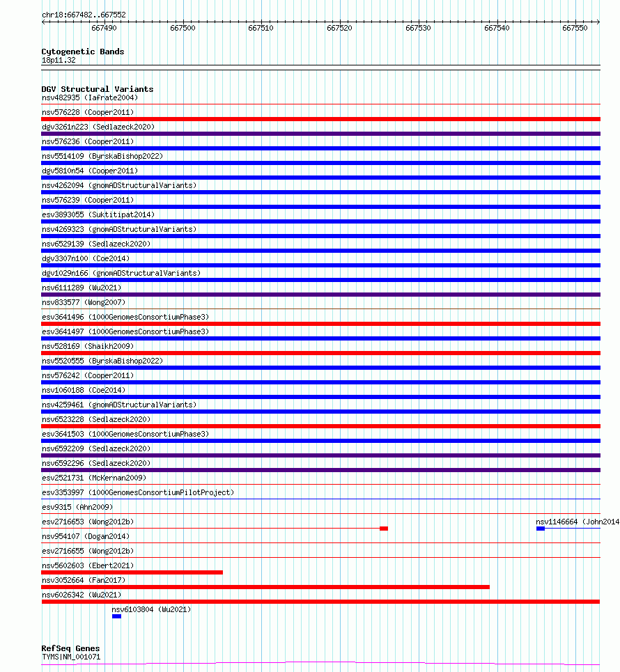Click the red block on esv2716653 track
This screenshot has height=672, width=620.
point(384,529)
